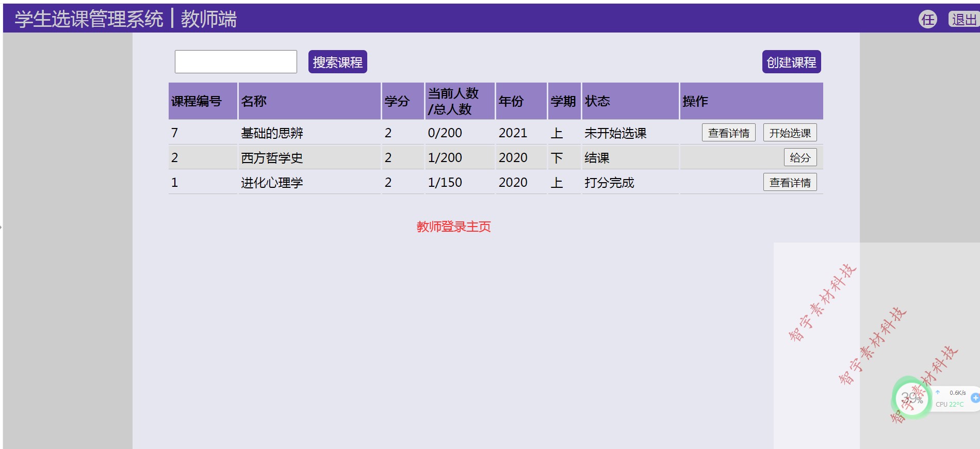Click 开始选课 for 基础的思辨
The image size is (980, 449).
[790, 133]
